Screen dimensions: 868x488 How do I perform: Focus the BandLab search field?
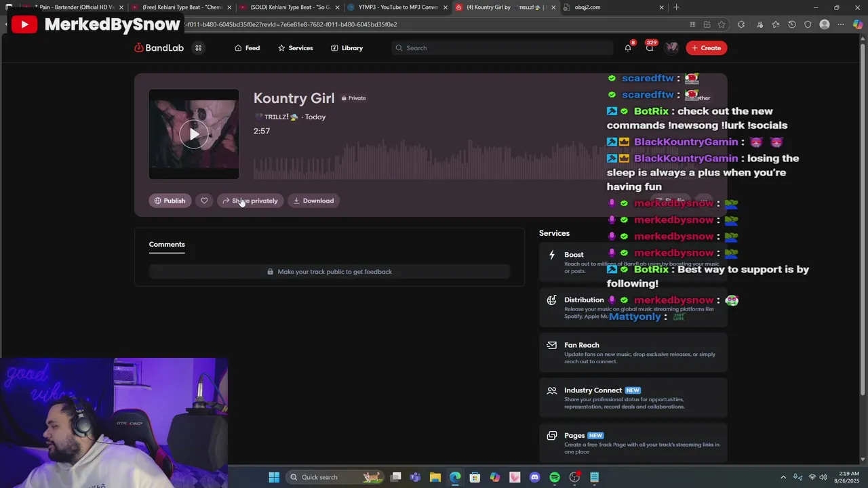click(x=502, y=48)
